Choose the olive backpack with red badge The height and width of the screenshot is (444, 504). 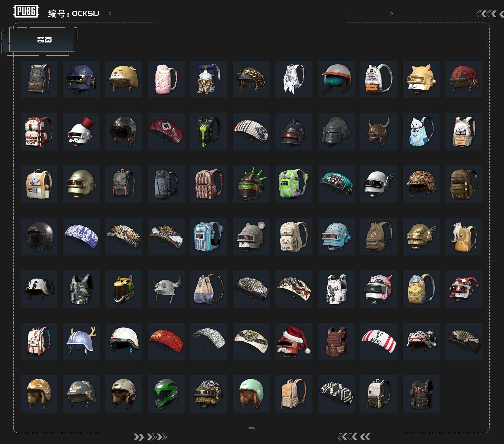pyautogui.click(x=379, y=237)
